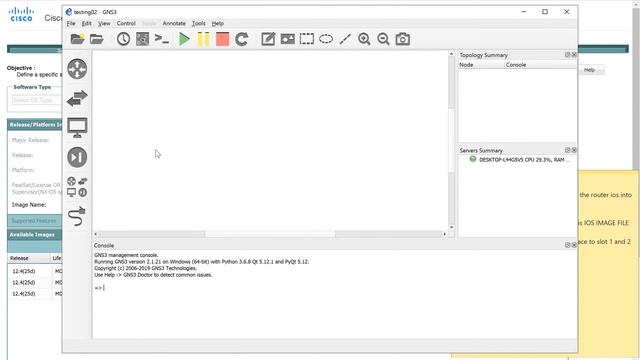
Task: Stop all nodes with red square
Action: pos(222,39)
